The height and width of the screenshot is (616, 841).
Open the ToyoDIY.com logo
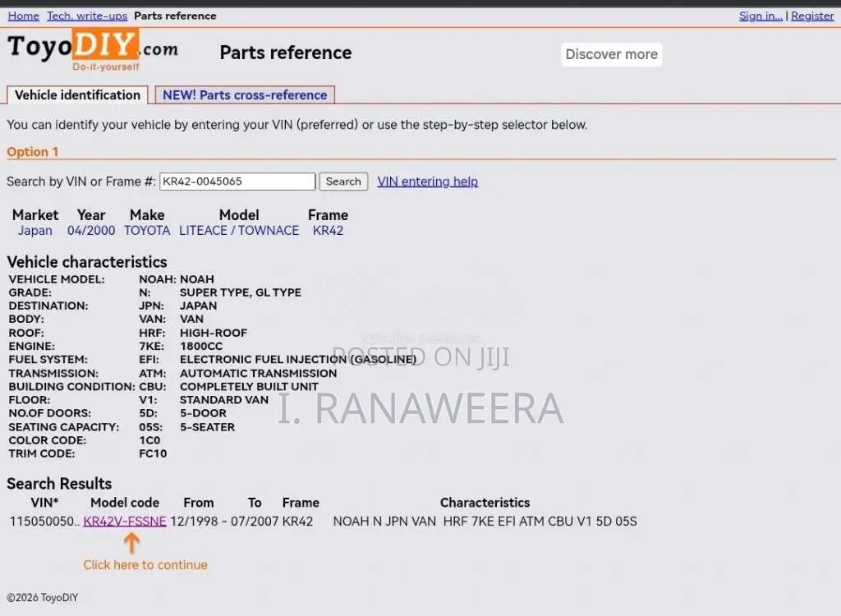pos(92,50)
